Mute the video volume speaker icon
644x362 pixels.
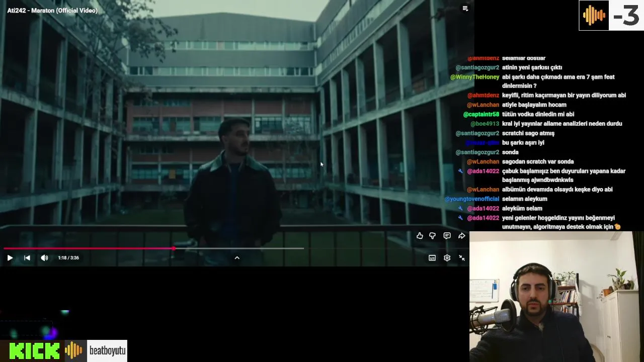coord(44,258)
